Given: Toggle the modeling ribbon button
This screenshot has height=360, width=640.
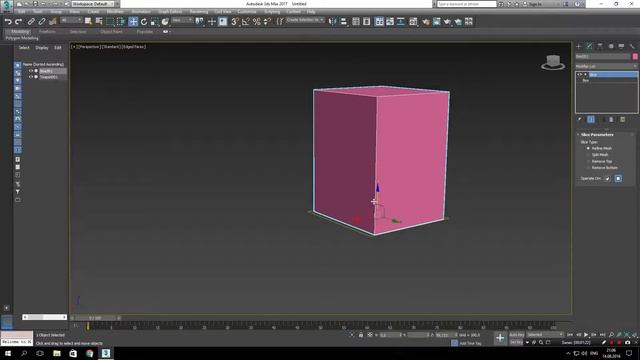Looking at the screenshot, I should click(x=379, y=22).
